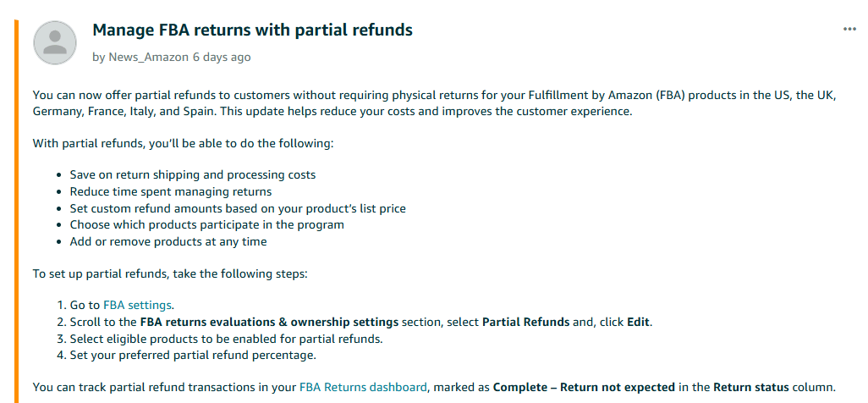Screen dimensions: 868x403
Task: Click the bold "Return status" text
Action: click(750, 387)
